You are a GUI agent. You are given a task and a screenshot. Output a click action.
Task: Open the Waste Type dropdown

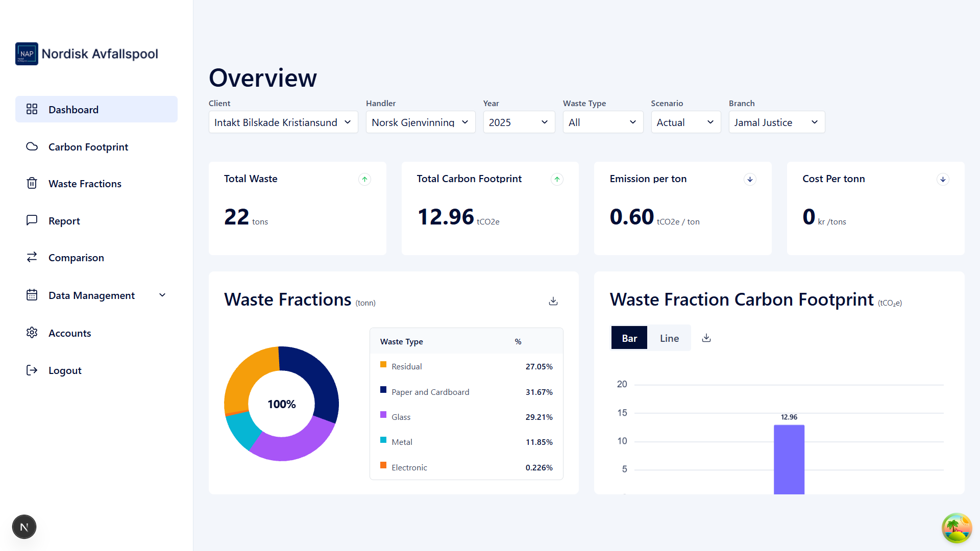(x=603, y=122)
